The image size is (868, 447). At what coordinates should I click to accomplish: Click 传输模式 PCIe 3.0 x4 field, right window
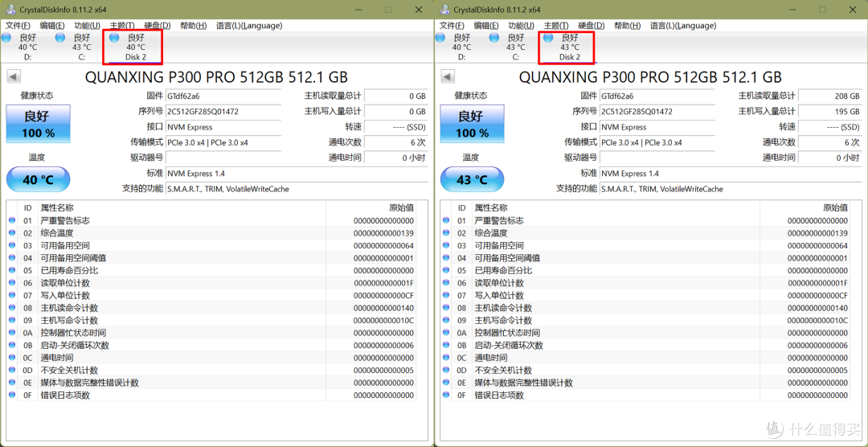[657, 142]
